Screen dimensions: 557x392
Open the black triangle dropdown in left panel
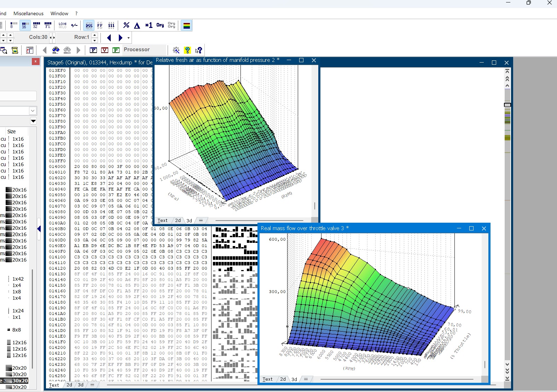tap(33, 121)
